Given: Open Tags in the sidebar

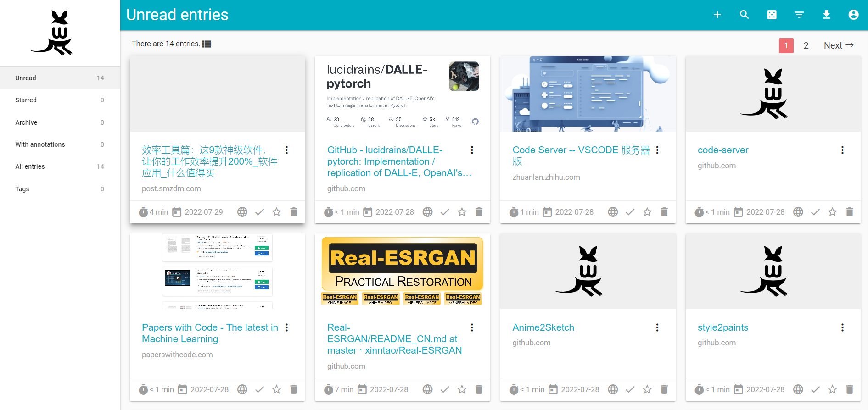Looking at the screenshot, I should (x=60, y=189).
